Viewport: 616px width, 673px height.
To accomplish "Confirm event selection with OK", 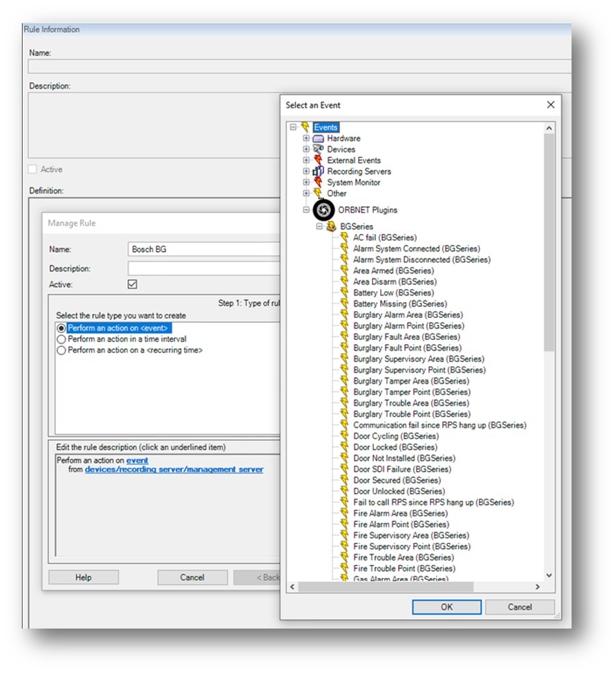I will point(446,607).
